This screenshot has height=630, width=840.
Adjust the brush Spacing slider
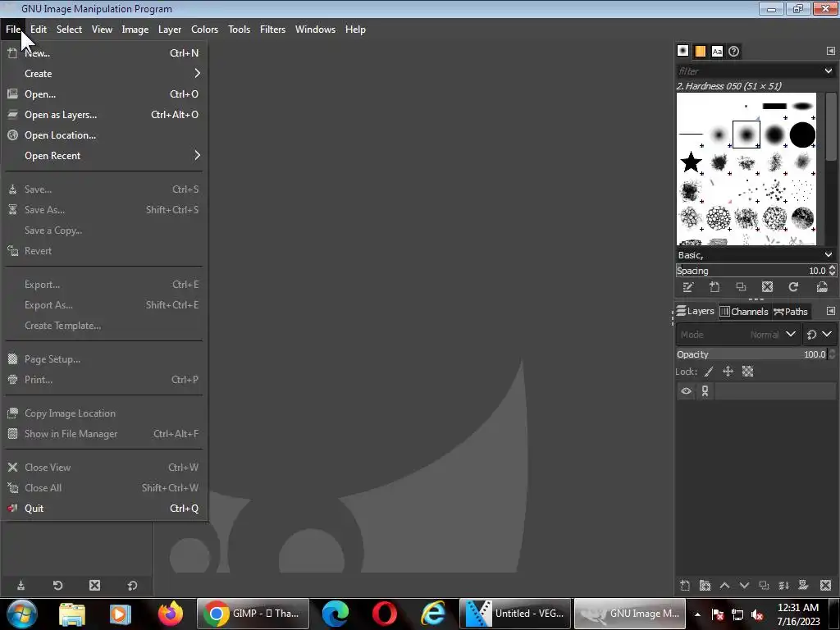pos(751,271)
